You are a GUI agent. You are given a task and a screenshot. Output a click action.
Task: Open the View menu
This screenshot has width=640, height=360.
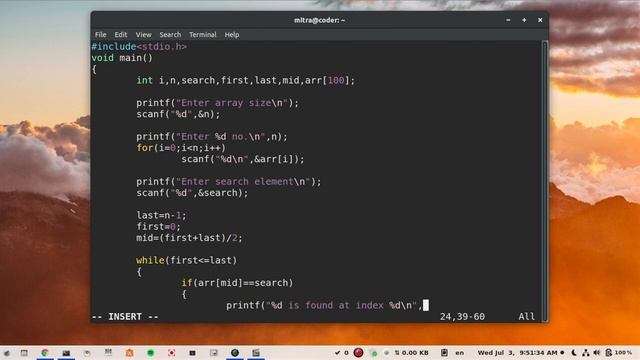[x=143, y=35]
